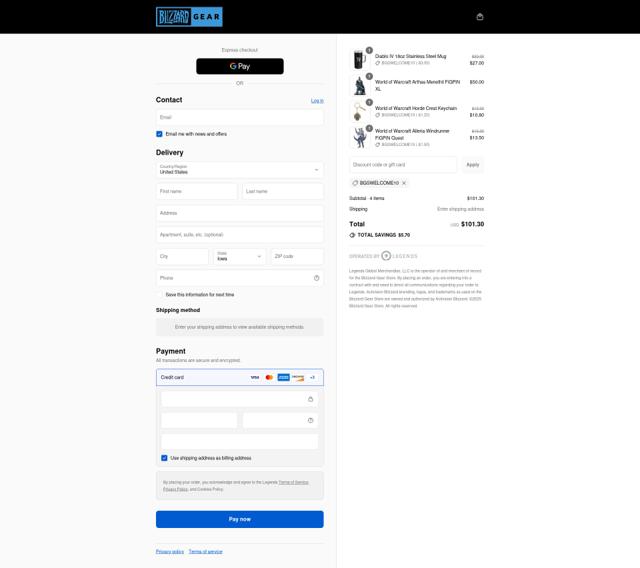Focus the Discount code or gift card field
Screen dimensions: 640x568
point(403,165)
